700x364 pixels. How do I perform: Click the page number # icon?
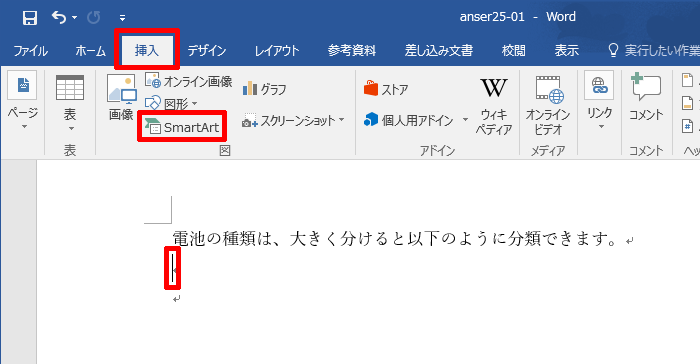(688, 126)
